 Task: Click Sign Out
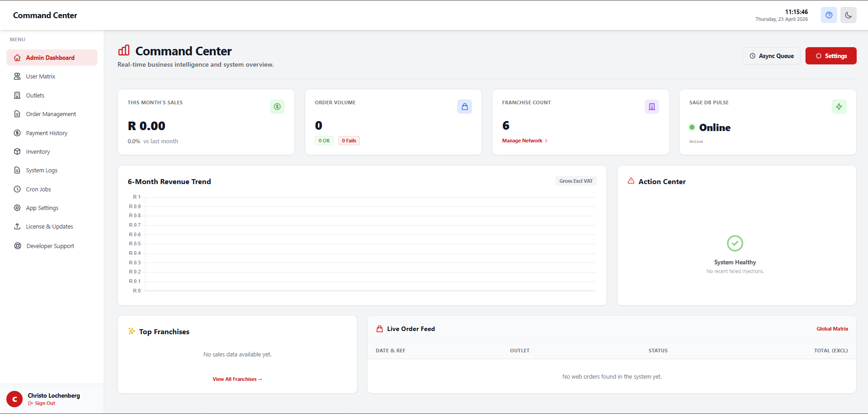[42, 403]
